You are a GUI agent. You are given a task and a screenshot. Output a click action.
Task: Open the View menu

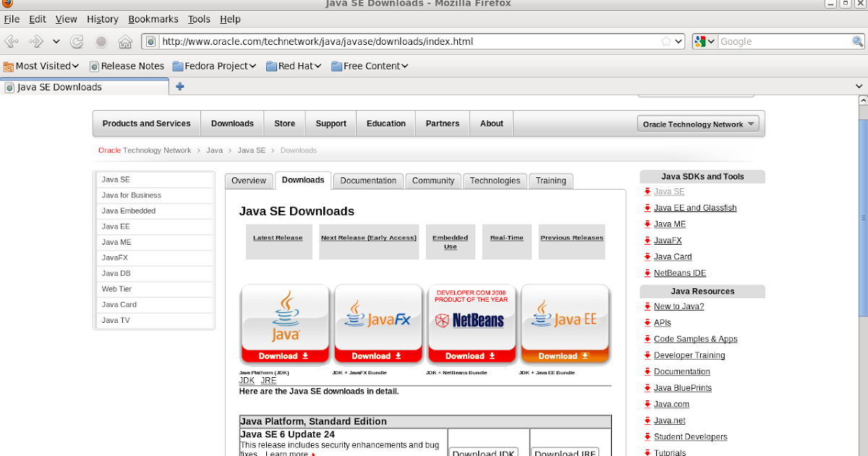[67, 20]
